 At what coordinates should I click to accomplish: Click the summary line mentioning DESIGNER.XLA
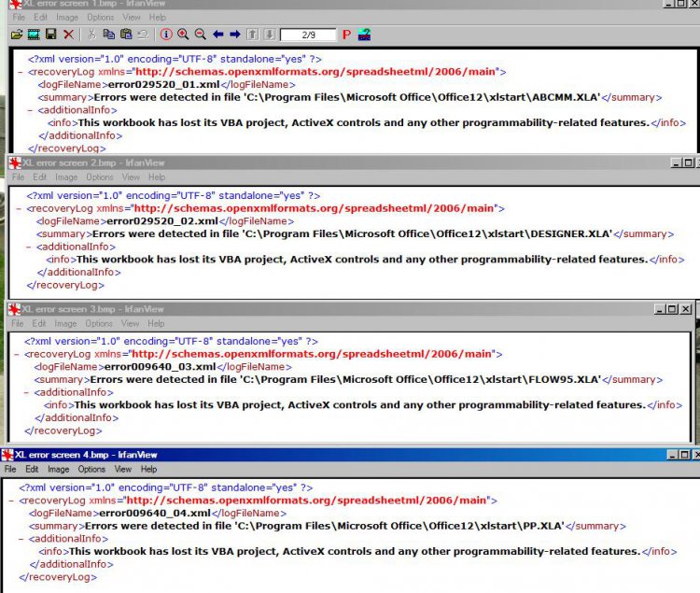pyautogui.click(x=356, y=234)
